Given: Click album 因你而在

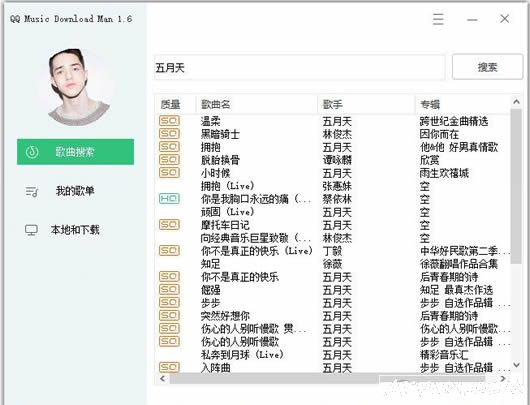Looking at the screenshot, I should pos(439,134).
